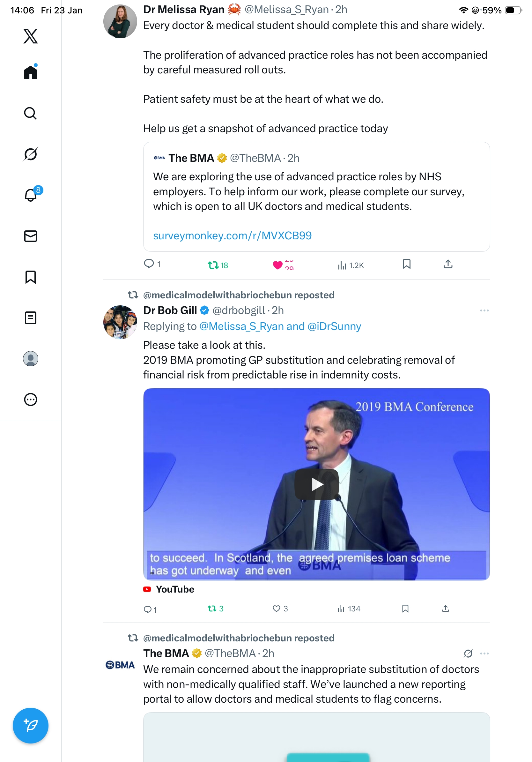The image size is (532, 762).
Task: Open Bookmarks in the sidebar
Action: [31, 277]
